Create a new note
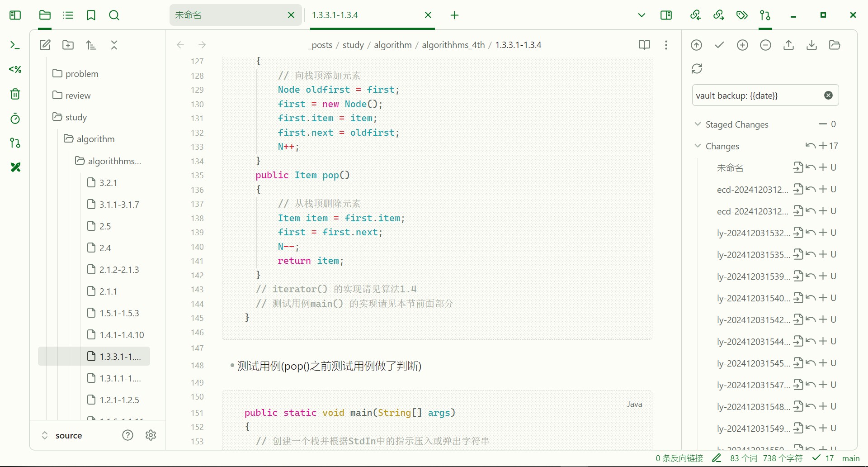This screenshot has height=467, width=868. pos(45,45)
